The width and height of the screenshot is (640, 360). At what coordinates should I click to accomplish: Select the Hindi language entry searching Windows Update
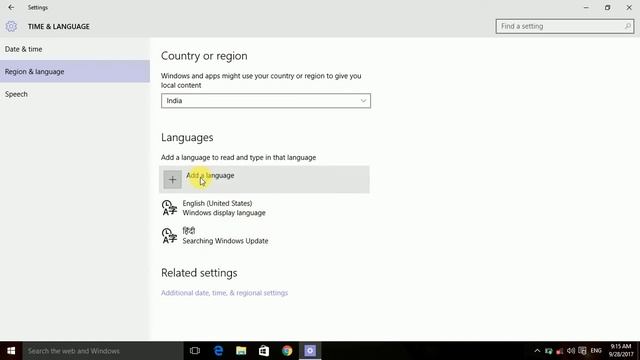pyautogui.click(x=264, y=236)
